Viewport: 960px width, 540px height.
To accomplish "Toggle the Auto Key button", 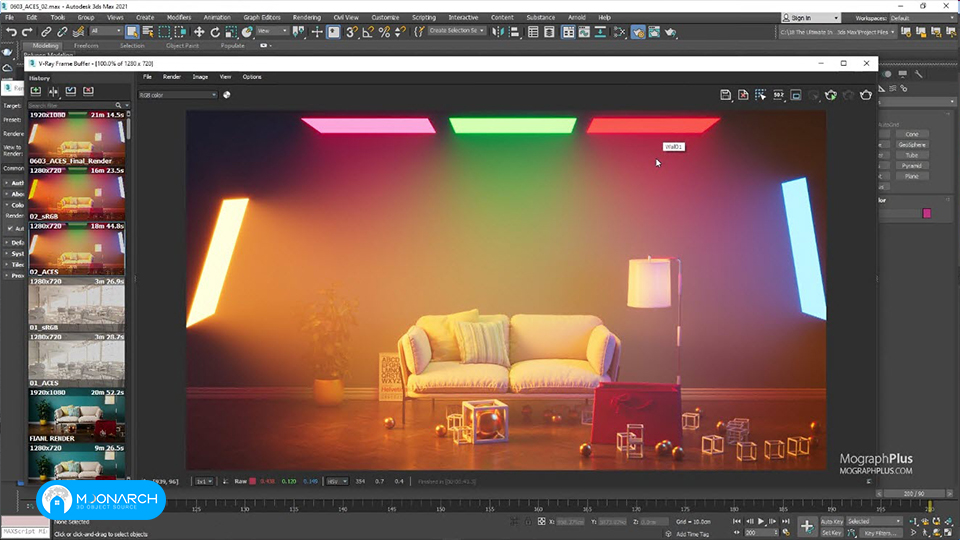I will click(x=831, y=521).
